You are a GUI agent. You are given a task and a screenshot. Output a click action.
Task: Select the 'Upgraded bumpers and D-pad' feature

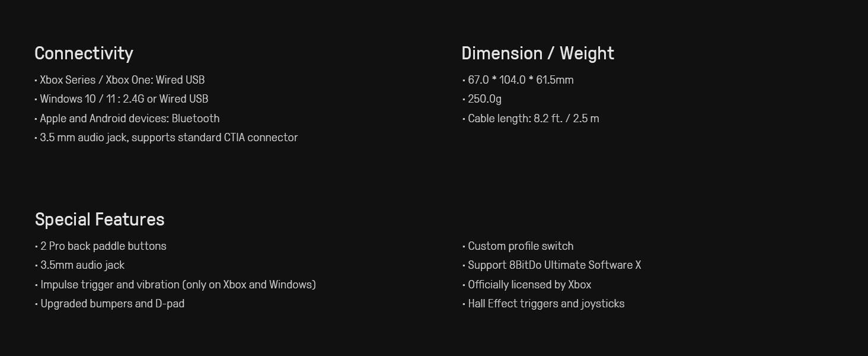(x=112, y=304)
